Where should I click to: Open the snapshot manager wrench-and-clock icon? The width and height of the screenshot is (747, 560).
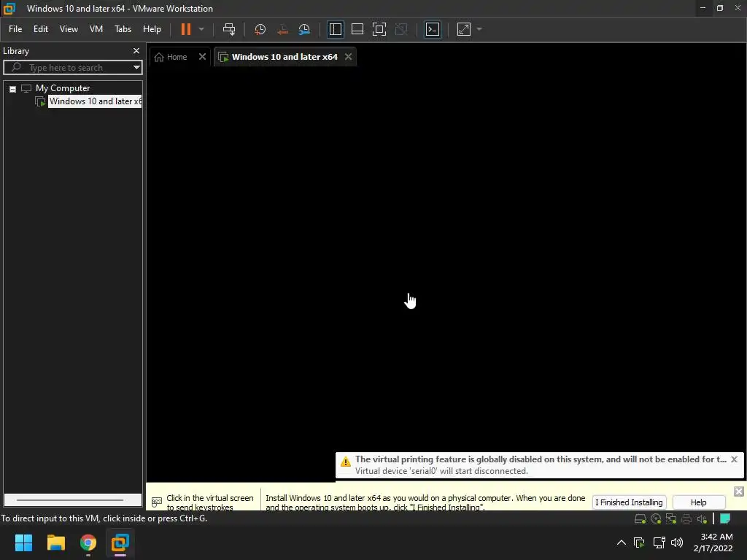pos(304,29)
